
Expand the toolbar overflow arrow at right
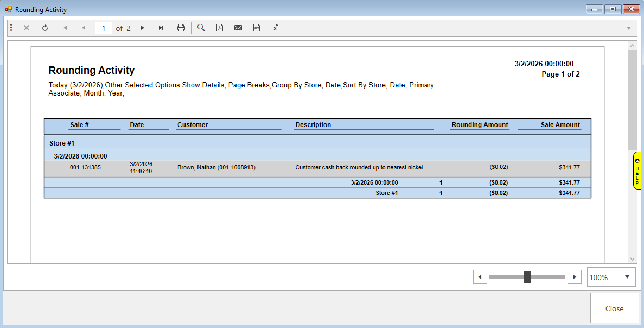pyautogui.click(x=629, y=28)
